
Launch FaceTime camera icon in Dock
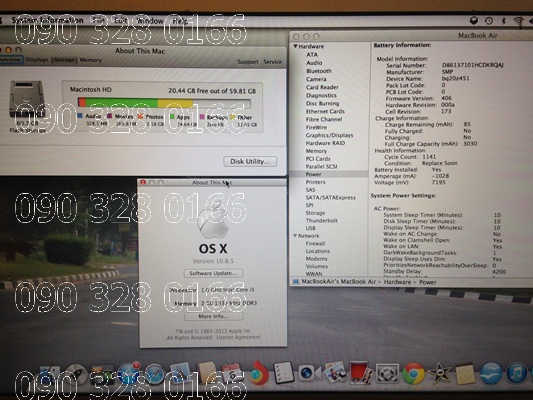[309, 373]
